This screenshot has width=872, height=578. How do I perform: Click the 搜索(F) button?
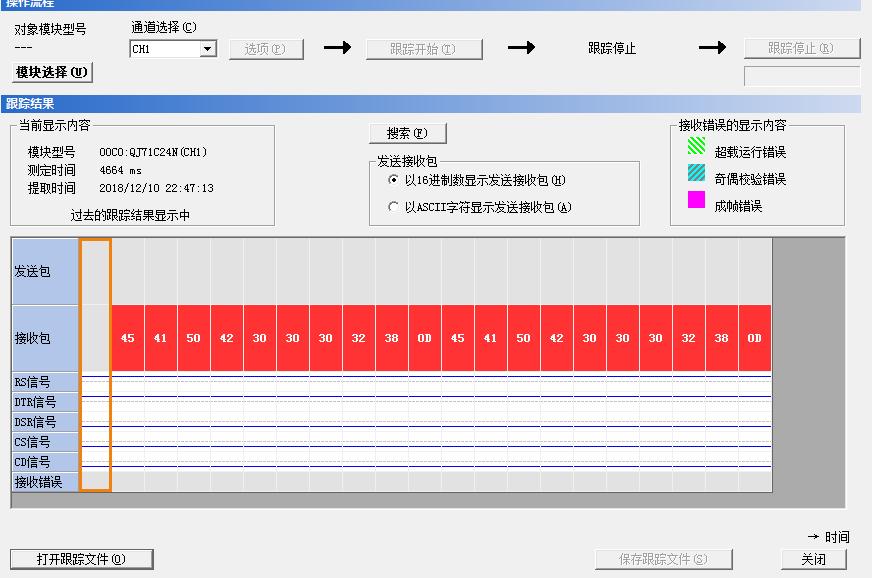[x=407, y=133]
